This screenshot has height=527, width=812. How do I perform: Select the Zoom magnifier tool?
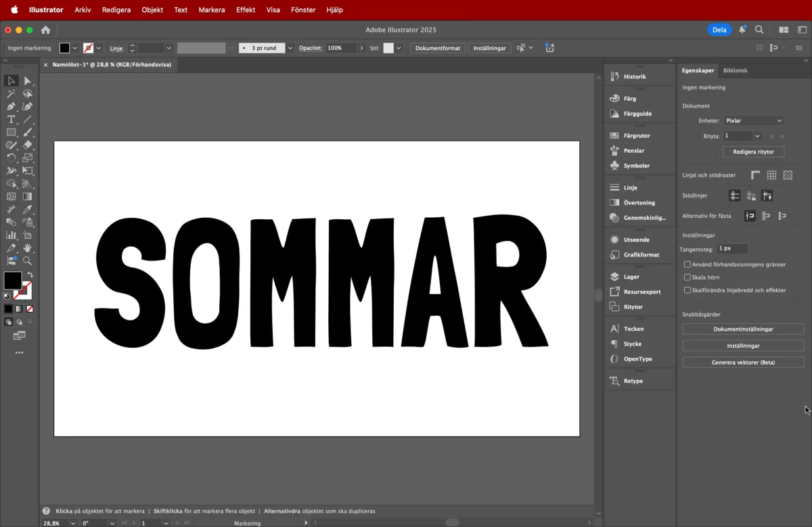pyautogui.click(x=28, y=260)
